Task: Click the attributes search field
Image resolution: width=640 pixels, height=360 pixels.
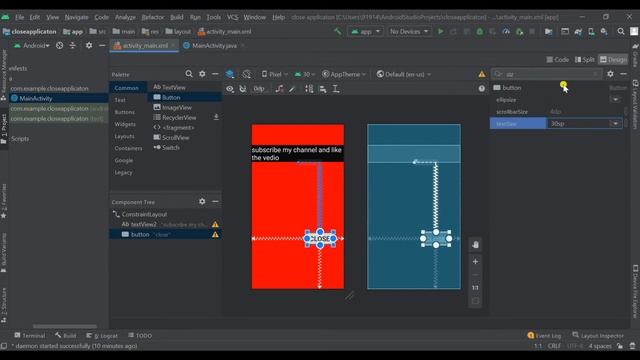Action: pos(547,74)
